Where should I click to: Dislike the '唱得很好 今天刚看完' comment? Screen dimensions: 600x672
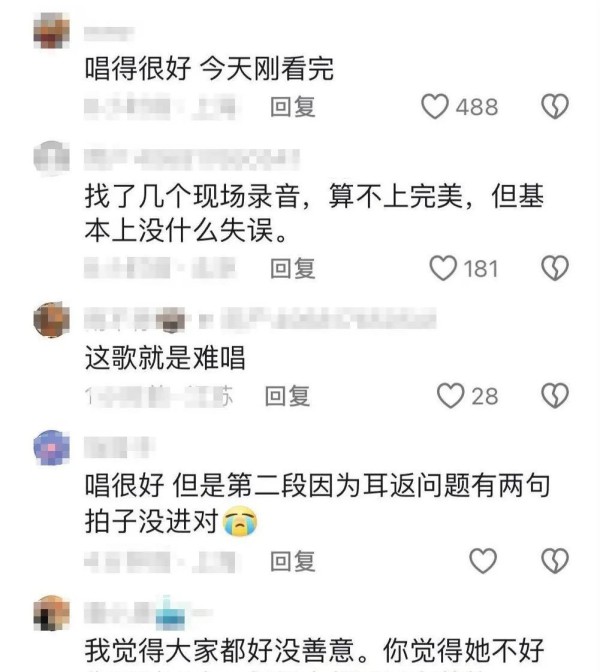pyautogui.click(x=555, y=106)
